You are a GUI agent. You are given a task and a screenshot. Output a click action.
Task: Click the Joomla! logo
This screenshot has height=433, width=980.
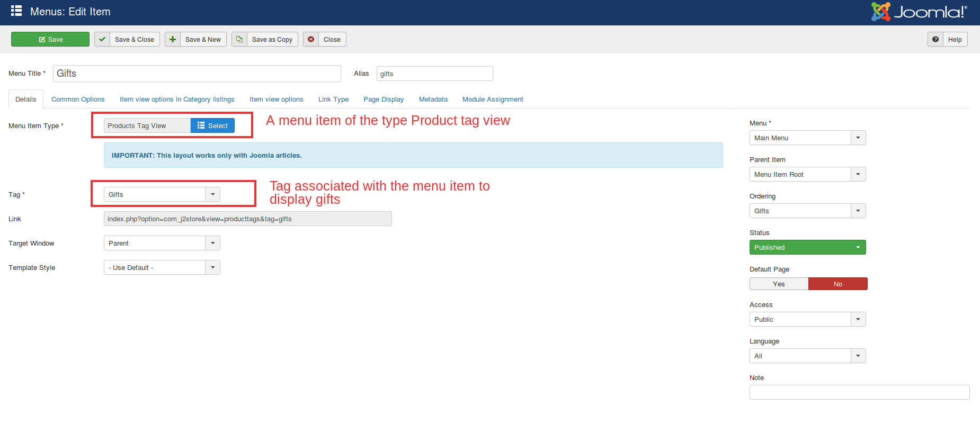pos(919,12)
